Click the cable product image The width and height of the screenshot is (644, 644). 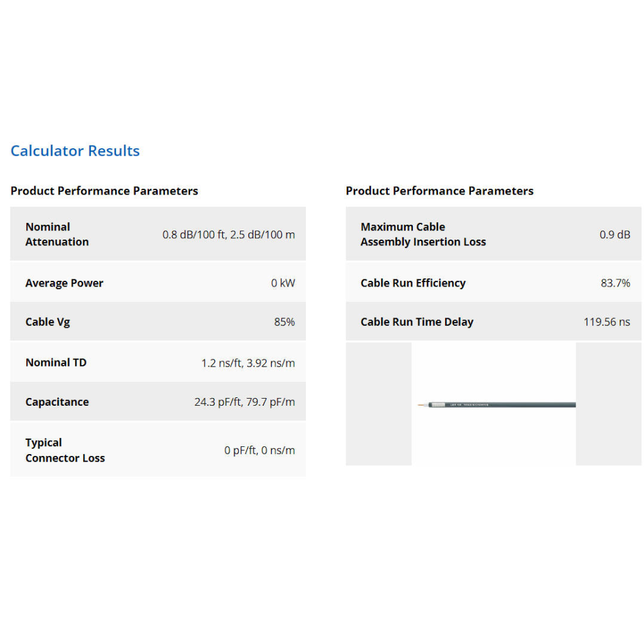(x=495, y=404)
